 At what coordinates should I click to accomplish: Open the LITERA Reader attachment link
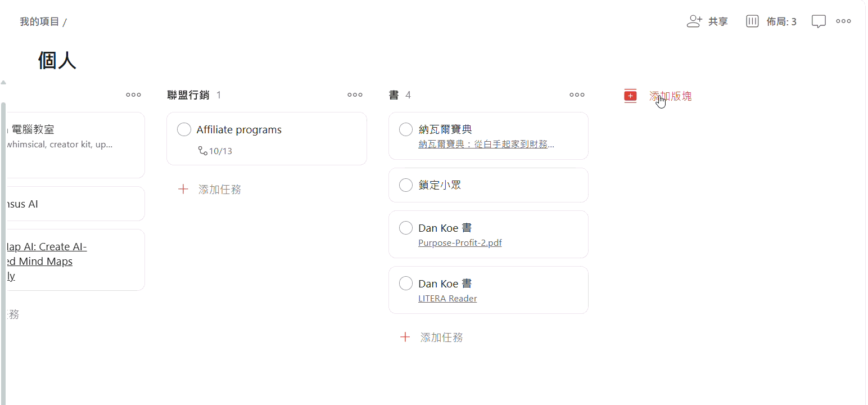(447, 298)
